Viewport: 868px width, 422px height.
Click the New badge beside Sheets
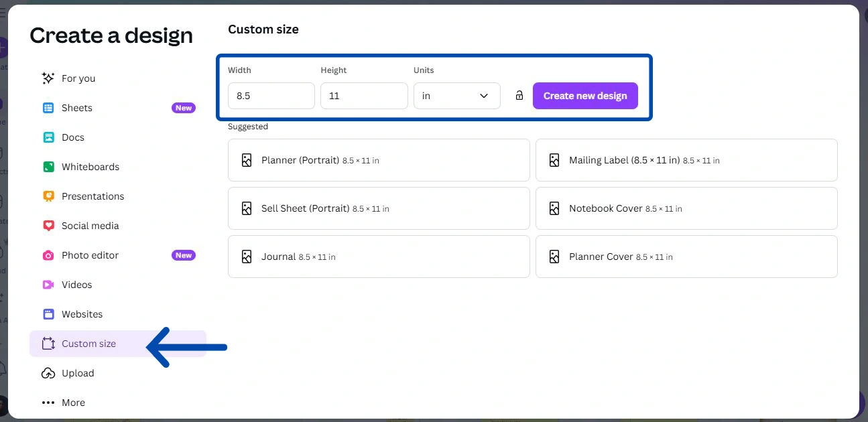184,108
